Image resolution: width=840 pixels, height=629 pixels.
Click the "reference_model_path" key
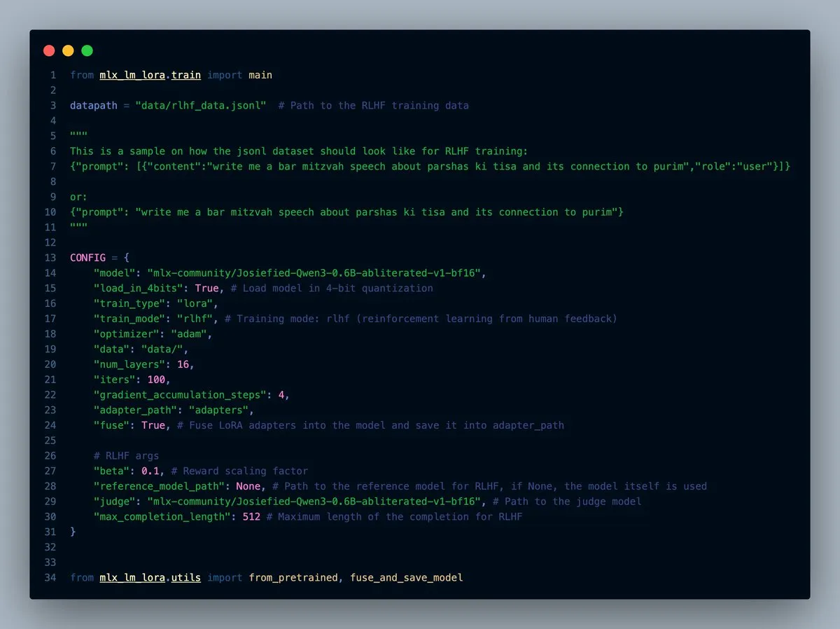click(160, 486)
